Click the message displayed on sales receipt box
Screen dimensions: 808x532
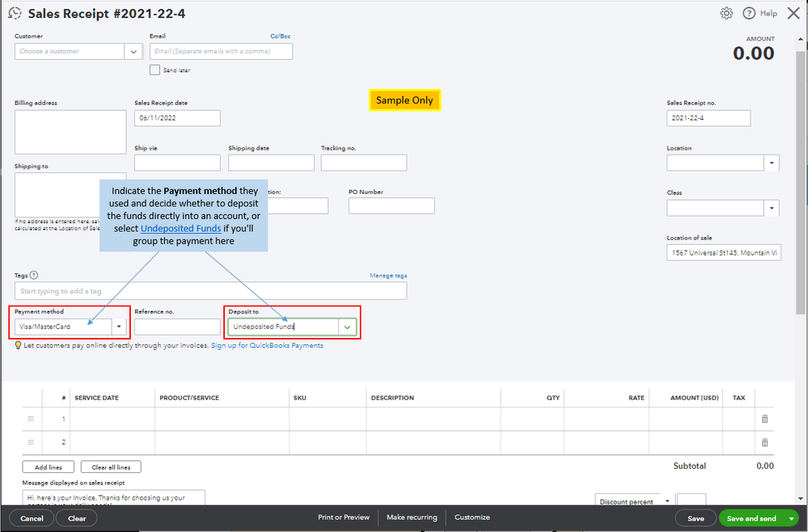point(114,497)
